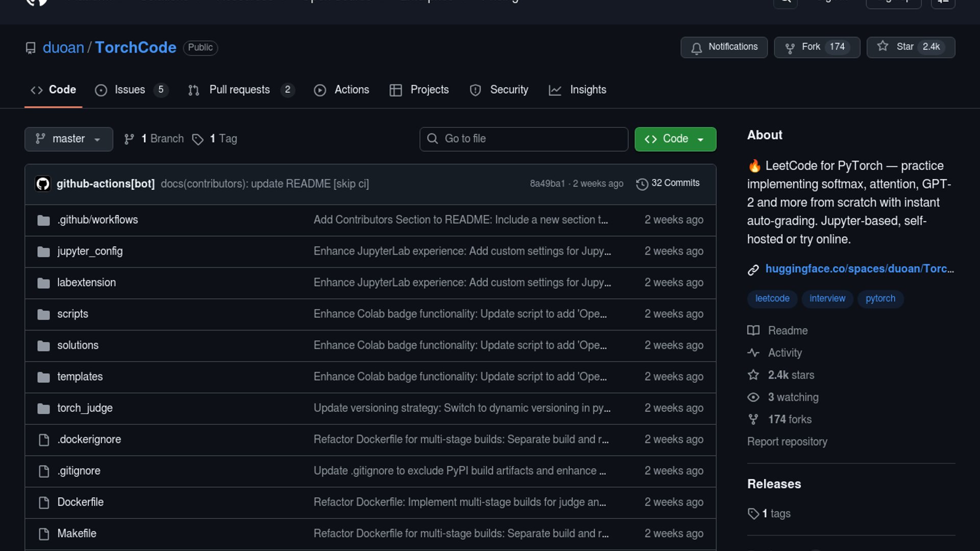Screen dimensions: 980x551
Task: Open the Issues tab
Action: pyautogui.click(x=130, y=90)
